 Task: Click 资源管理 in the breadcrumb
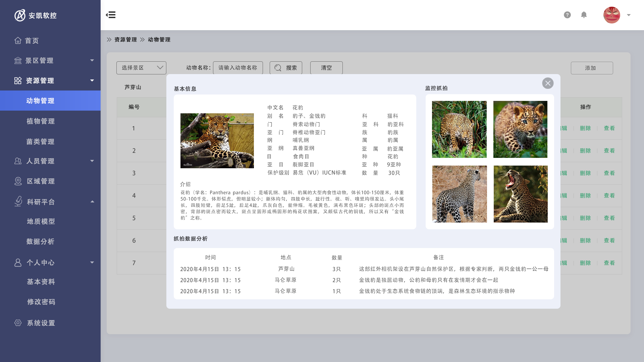pyautogui.click(x=125, y=40)
